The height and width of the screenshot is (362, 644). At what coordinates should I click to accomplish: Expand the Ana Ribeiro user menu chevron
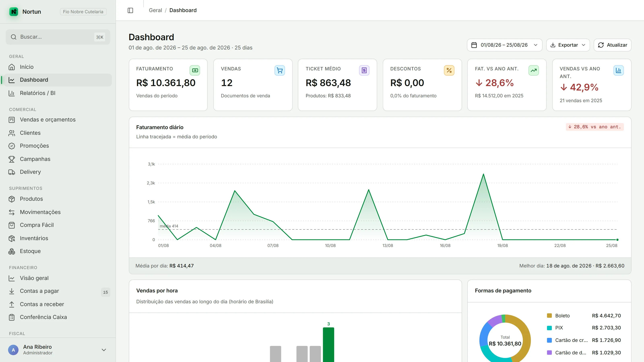point(104,350)
